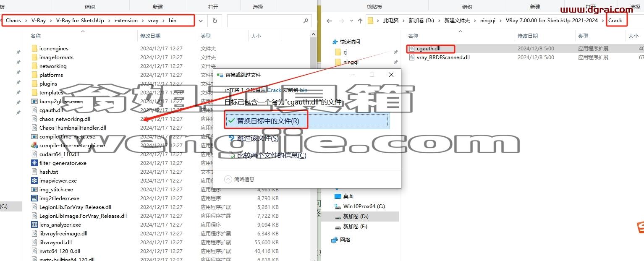The height and width of the screenshot is (261, 644).
Task: Click the hash.txt document icon
Action: point(34,172)
